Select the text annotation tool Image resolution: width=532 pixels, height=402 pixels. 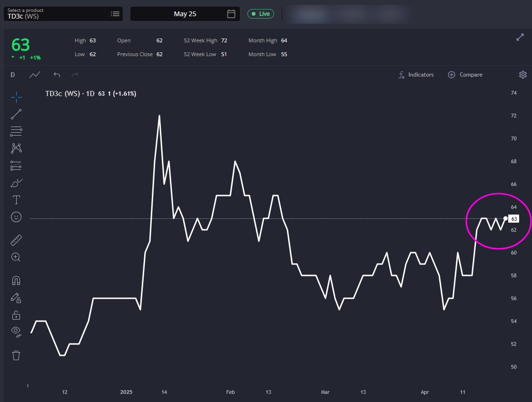16,200
